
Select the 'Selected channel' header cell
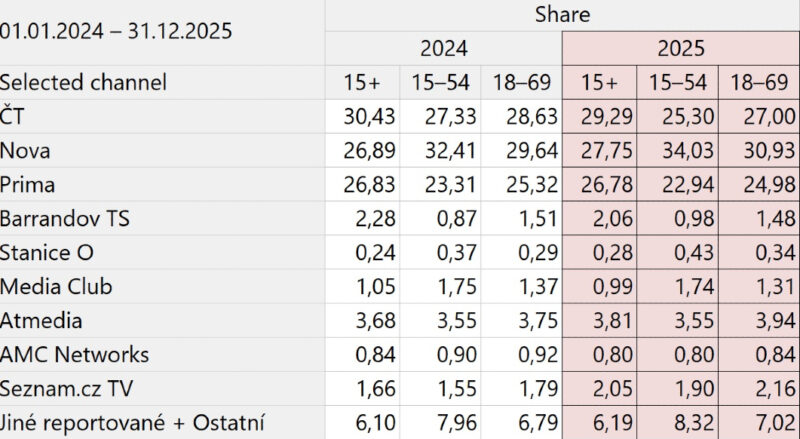click(x=84, y=82)
